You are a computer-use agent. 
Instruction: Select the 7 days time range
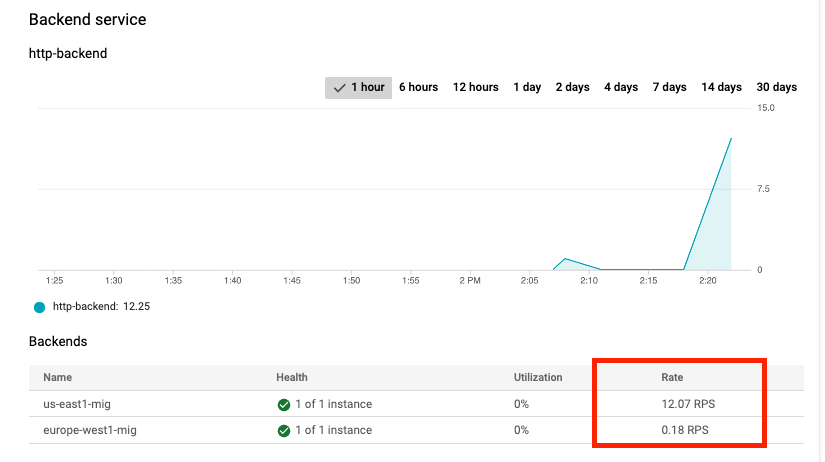coord(669,87)
